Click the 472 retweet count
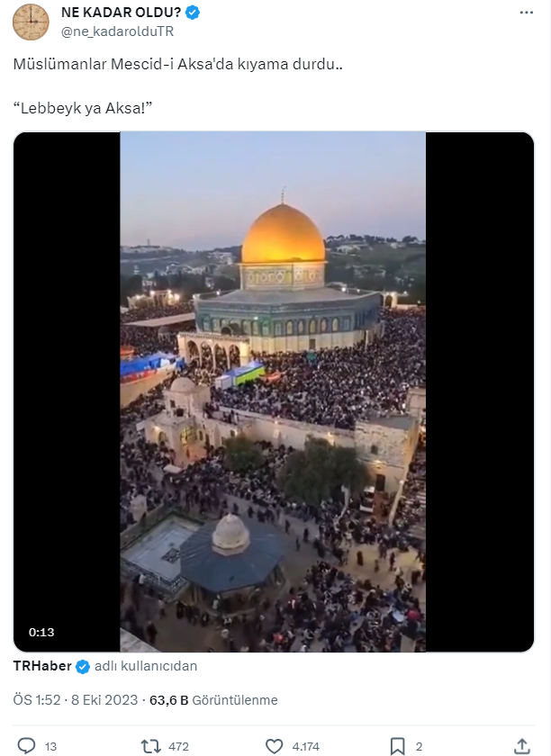Screen dimensions: 551x756 click(178, 746)
